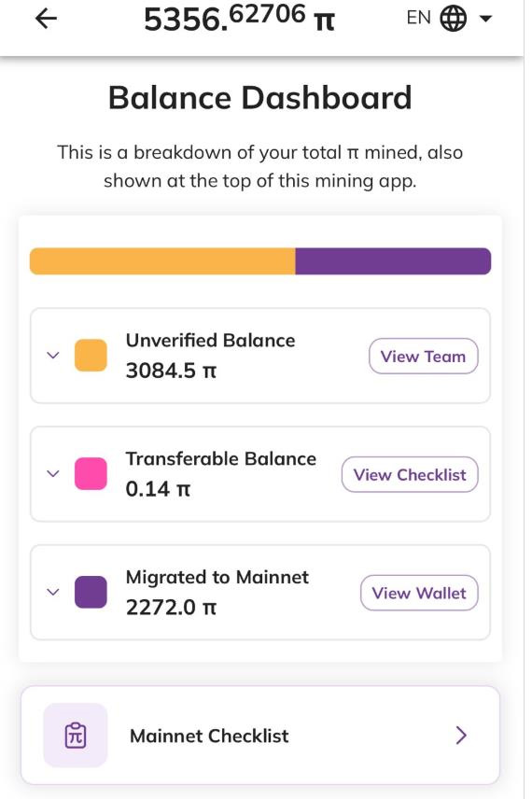Select the pink Transferable Balance swatch
The height and width of the screenshot is (799, 532).
[91, 473]
